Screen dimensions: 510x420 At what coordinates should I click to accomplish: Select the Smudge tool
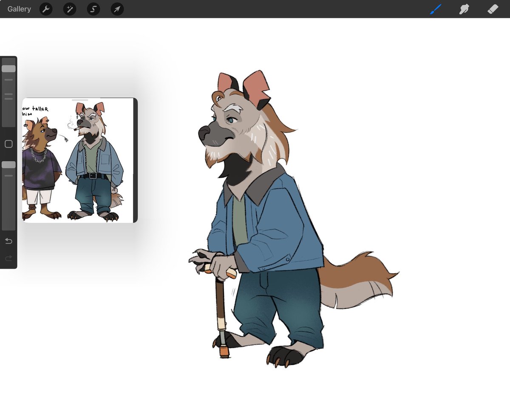click(x=464, y=9)
